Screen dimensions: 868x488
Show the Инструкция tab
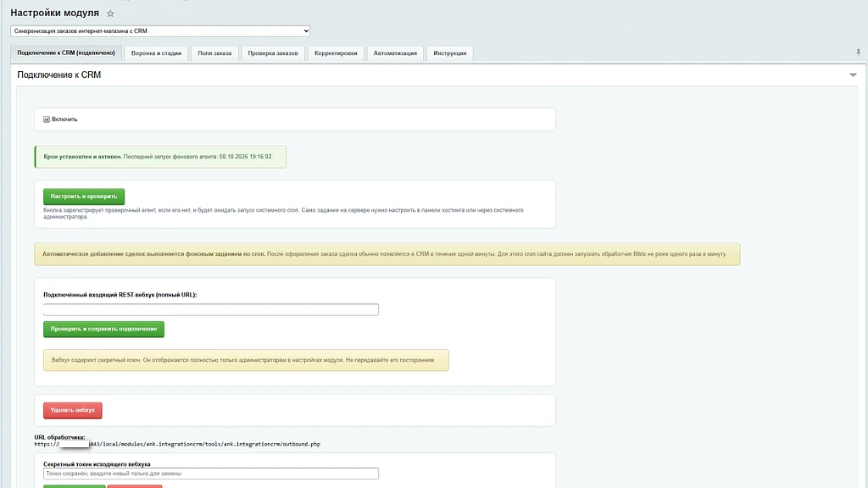tap(450, 53)
